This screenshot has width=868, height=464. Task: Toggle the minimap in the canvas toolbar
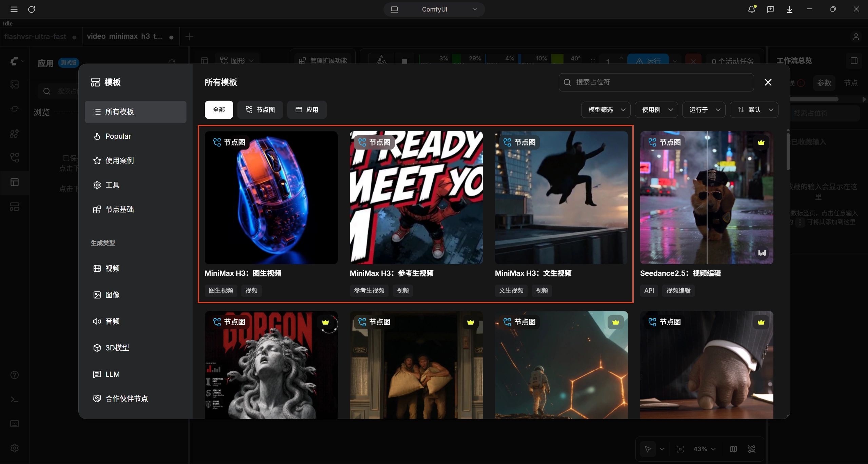click(x=733, y=449)
